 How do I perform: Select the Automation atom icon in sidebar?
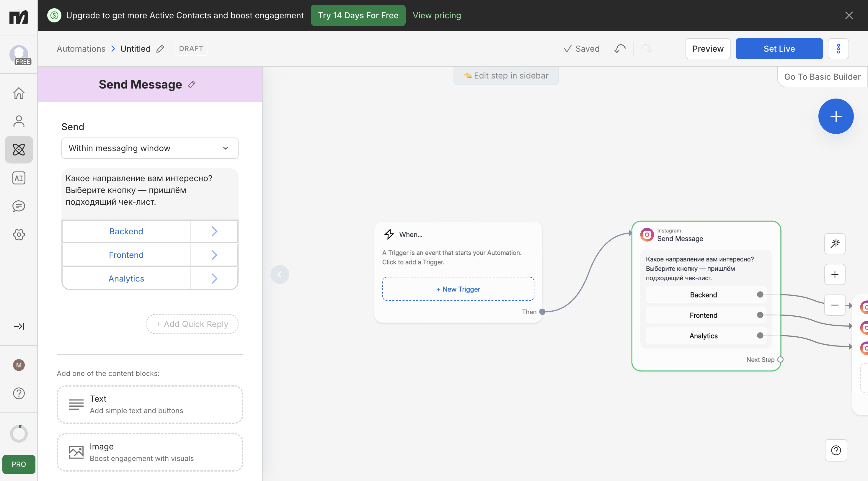pyautogui.click(x=19, y=150)
